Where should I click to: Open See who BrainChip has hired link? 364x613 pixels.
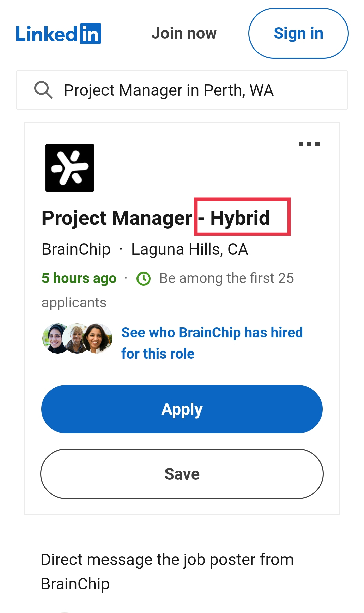(212, 343)
